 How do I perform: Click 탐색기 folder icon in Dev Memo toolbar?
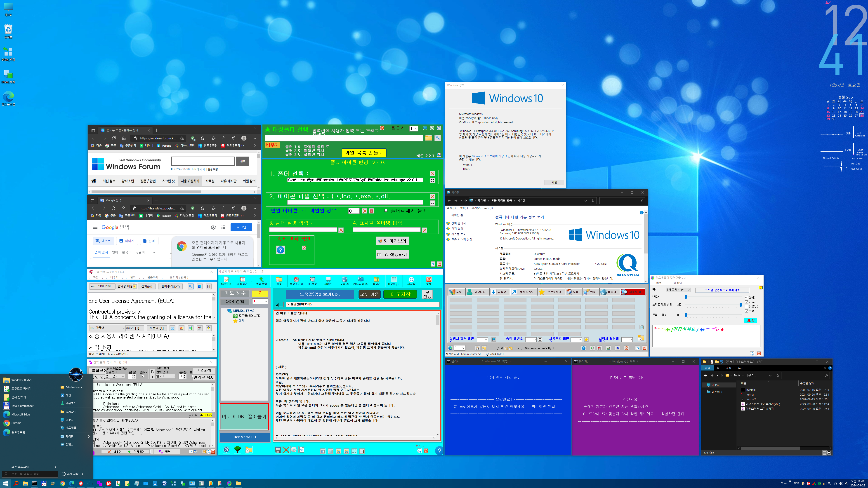[376, 281]
